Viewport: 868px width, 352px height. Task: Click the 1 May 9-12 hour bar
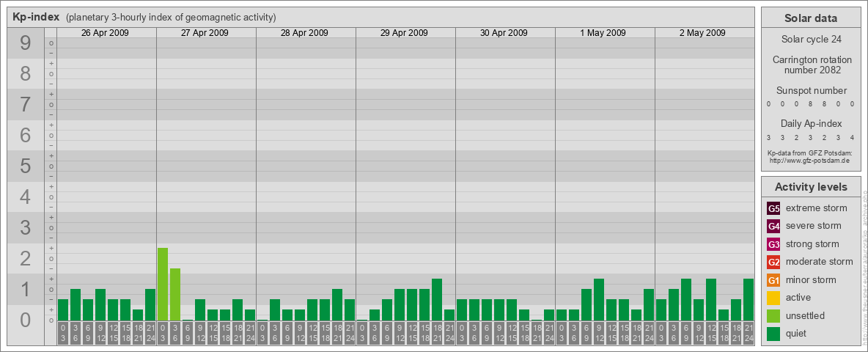tap(598, 299)
